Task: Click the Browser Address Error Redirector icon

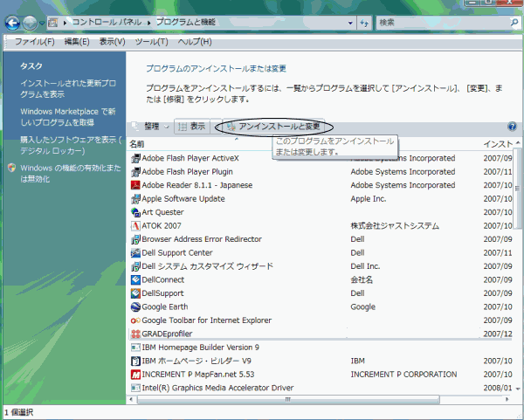Action: pyautogui.click(x=135, y=239)
